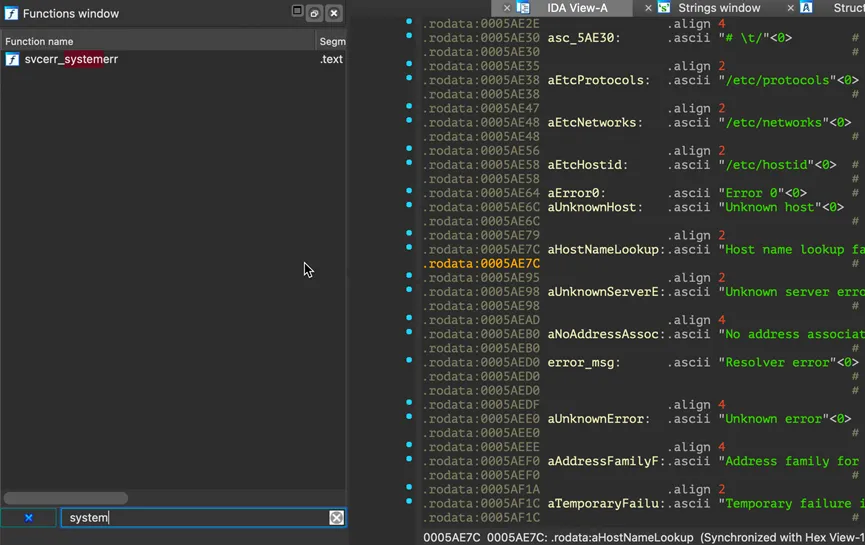
Task: Close the Strings window tab
Action: coord(648,8)
